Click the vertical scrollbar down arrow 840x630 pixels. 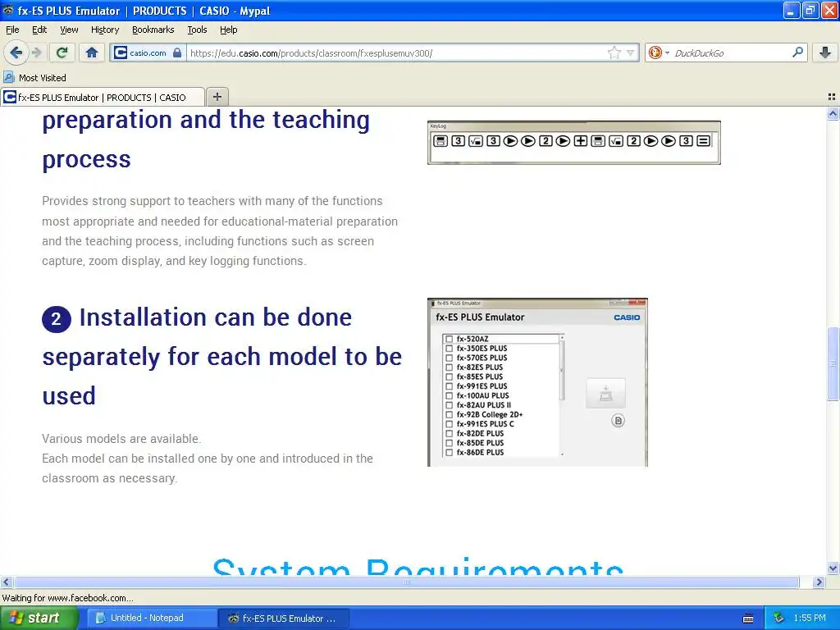tap(833, 568)
